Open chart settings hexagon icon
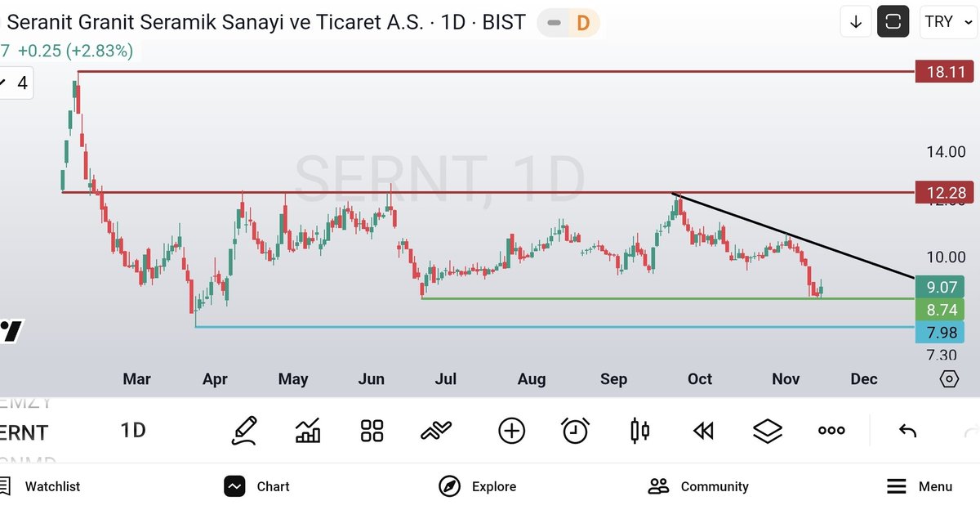This screenshot has height=510, width=980. tap(949, 379)
